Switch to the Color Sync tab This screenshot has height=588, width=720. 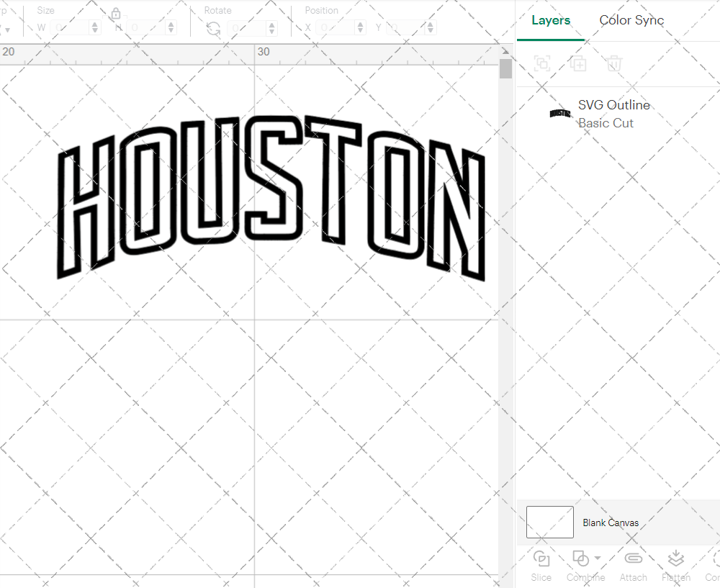[631, 20]
